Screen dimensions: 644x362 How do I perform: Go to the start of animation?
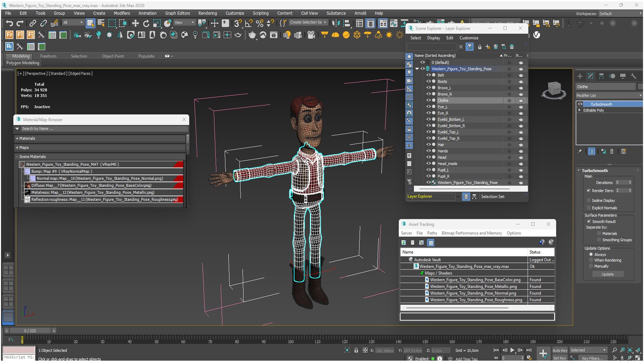click(x=496, y=350)
